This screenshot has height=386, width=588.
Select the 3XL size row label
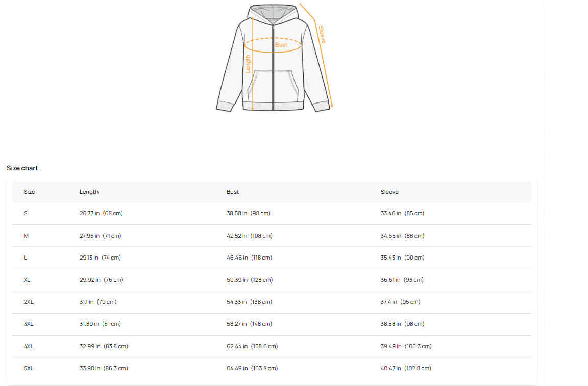(29, 324)
